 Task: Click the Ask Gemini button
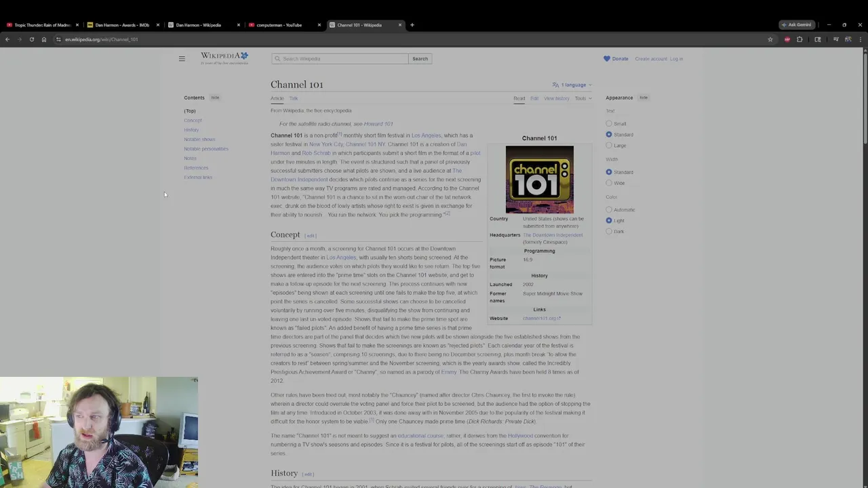tap(796, 25)
